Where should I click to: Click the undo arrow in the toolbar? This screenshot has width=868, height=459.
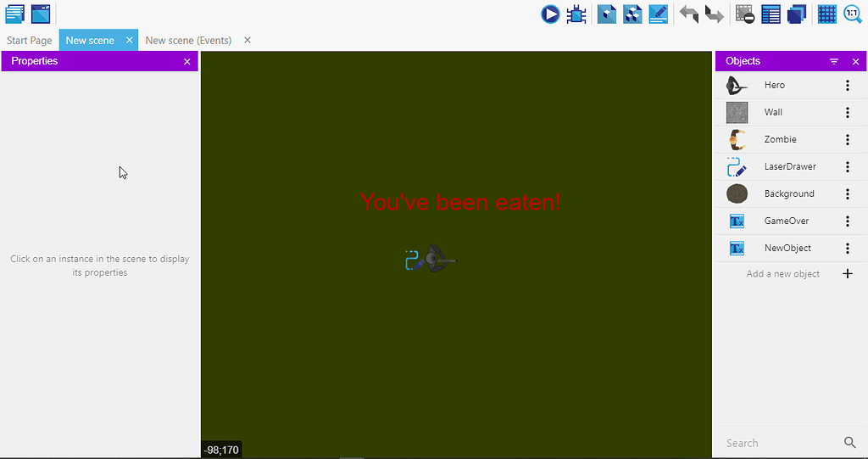[x=688, y=14]
